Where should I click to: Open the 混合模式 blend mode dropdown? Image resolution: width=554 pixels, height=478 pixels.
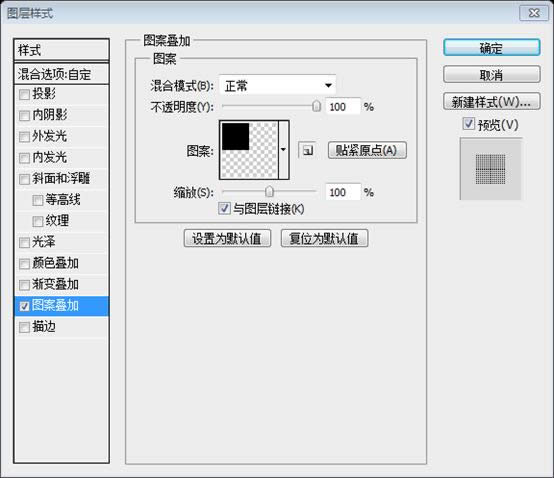(277, 85)
